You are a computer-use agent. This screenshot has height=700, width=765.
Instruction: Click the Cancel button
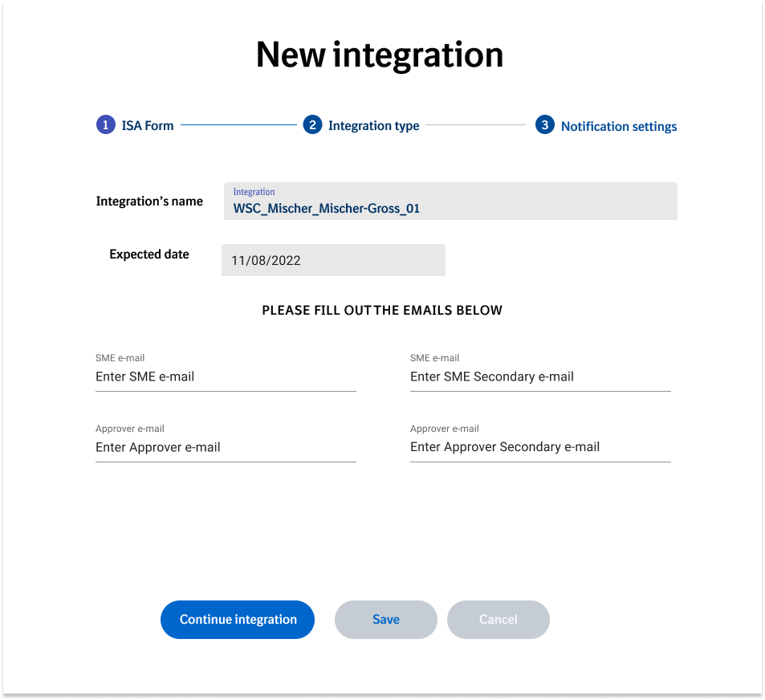pos(498,619)
